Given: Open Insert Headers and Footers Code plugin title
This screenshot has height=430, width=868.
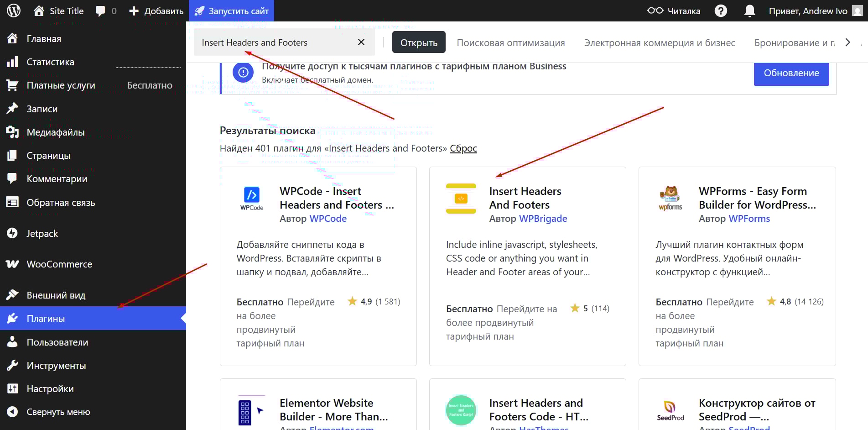Looking at the screenshot, I should [539, 410].
